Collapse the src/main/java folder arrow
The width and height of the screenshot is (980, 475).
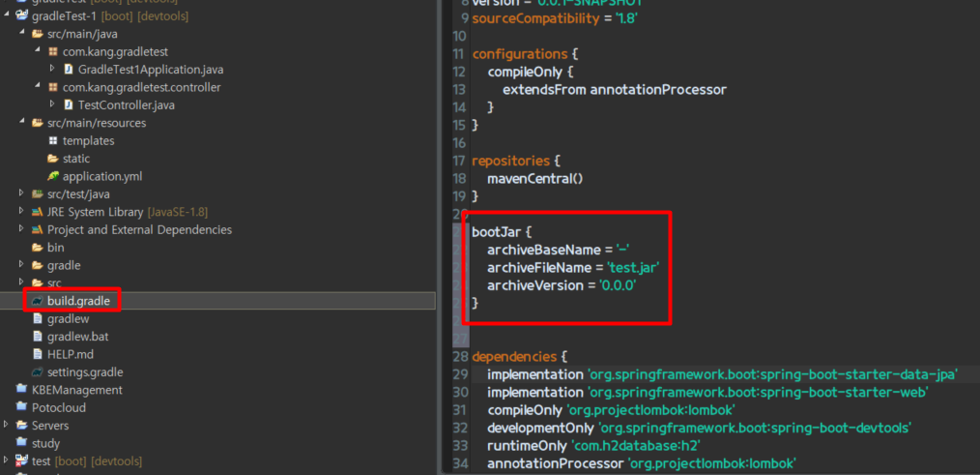[22, 33]
